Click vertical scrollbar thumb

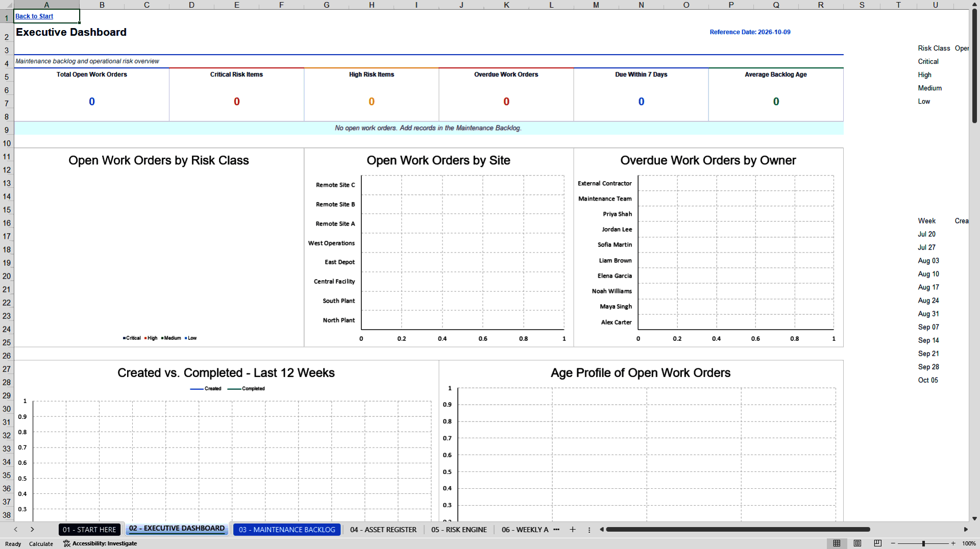pyautogui.click(x=974, y=65)
